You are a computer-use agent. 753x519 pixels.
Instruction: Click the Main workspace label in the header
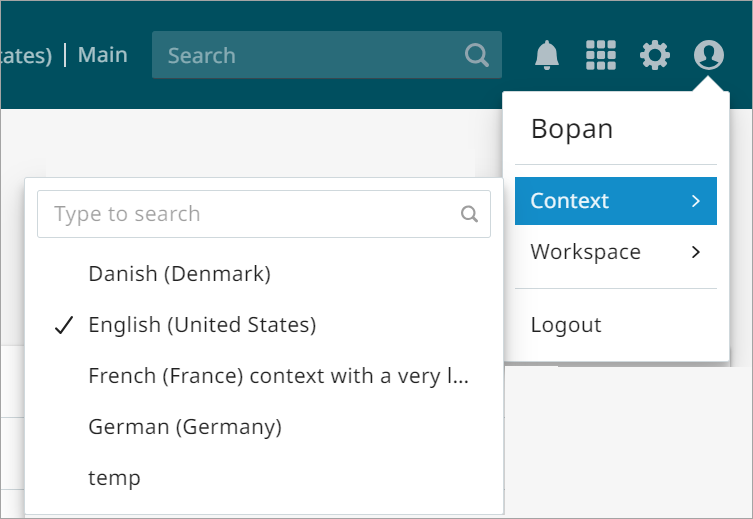pyautogui.click(x=103, y=55)
